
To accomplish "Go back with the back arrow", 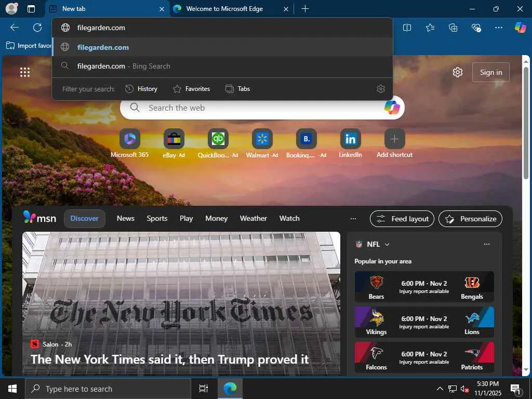I will coord(14,28).
